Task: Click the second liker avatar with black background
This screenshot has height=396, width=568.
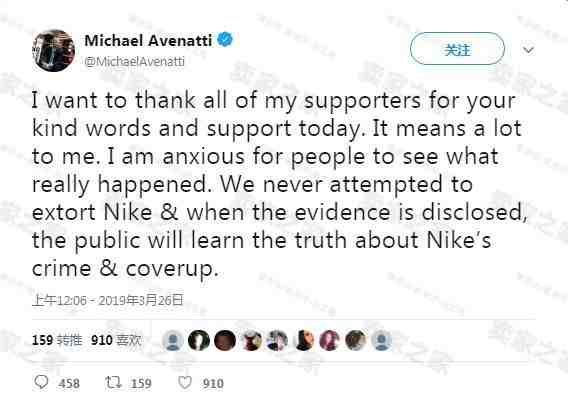Action: point(199,341)
